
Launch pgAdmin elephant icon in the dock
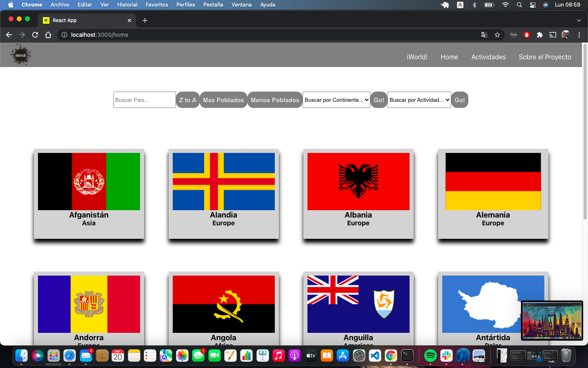tap(463, 356)
